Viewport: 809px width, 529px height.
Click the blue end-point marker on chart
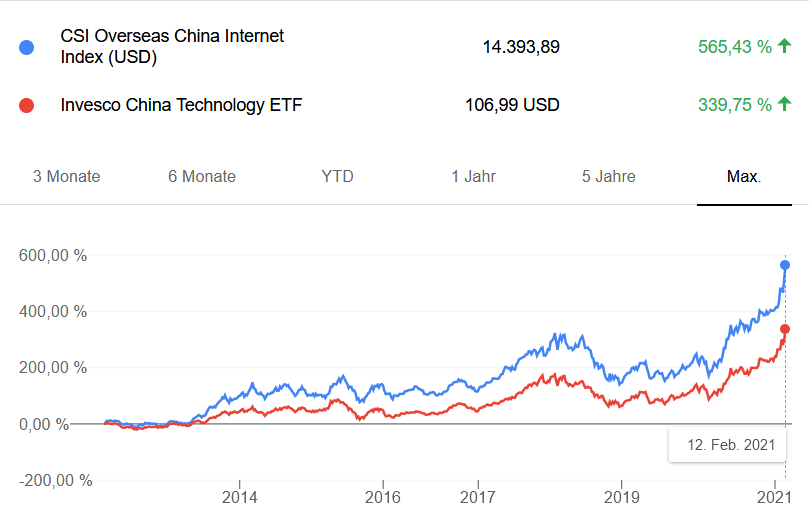click(x=785, y=264)
